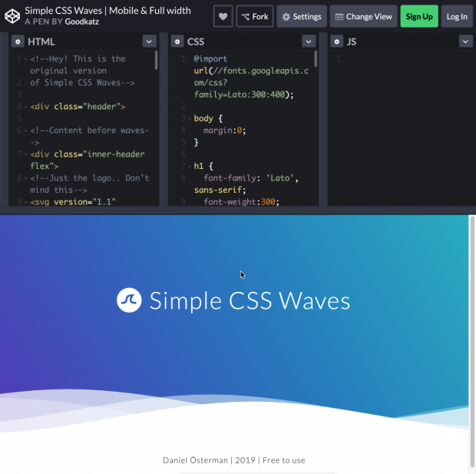The width and height of the screenshot is (476, 474).
Task: Click the CodePen logo icon
Action: click(x=12, y=16)
